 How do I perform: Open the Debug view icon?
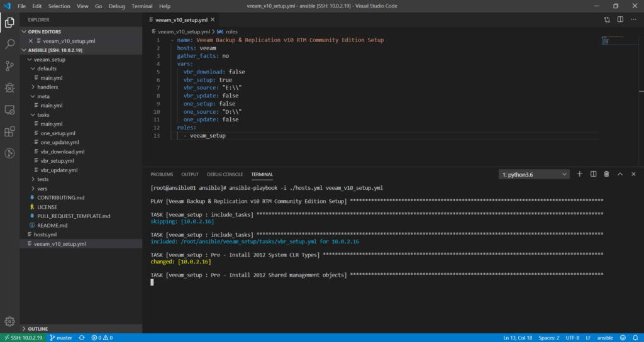pyautogui.click(x=10, y=88)
